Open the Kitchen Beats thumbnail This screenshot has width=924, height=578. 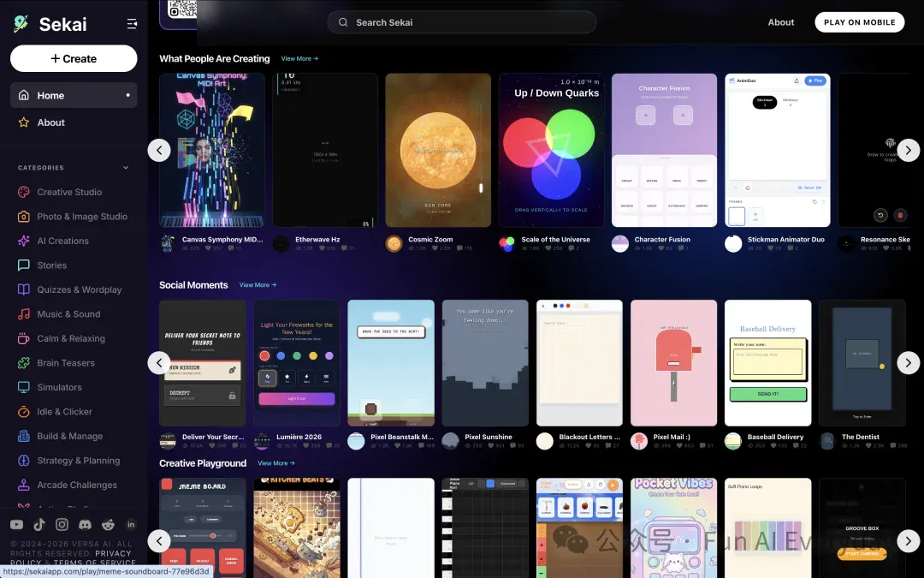296,527
